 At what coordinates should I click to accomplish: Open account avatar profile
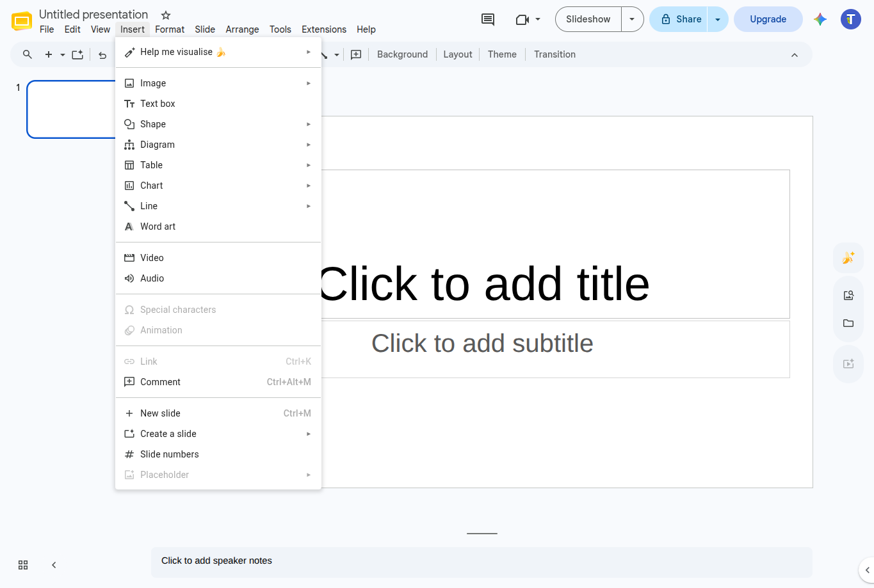[x=851, y=19]
